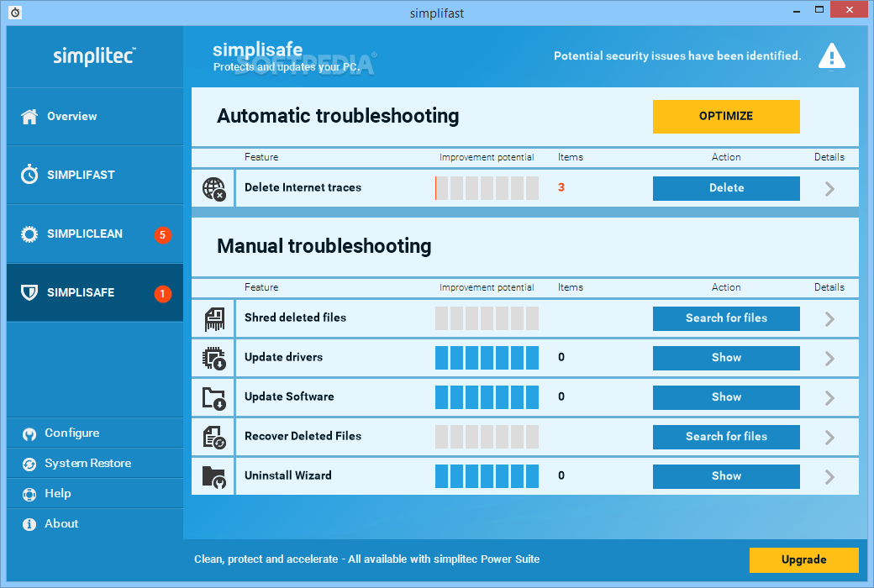
Task: Open the About entry
Action: point(95,524)
